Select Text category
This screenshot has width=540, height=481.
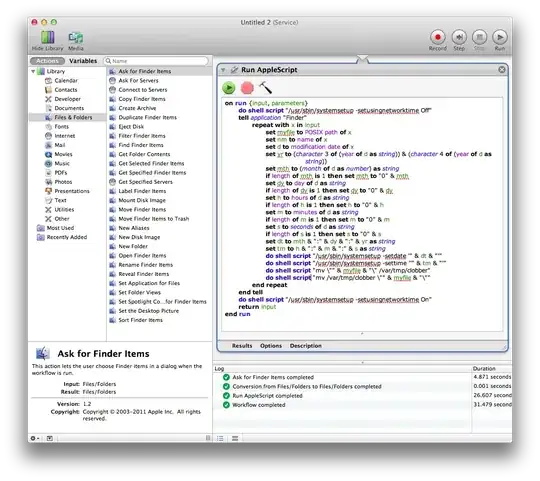(60, 200)
